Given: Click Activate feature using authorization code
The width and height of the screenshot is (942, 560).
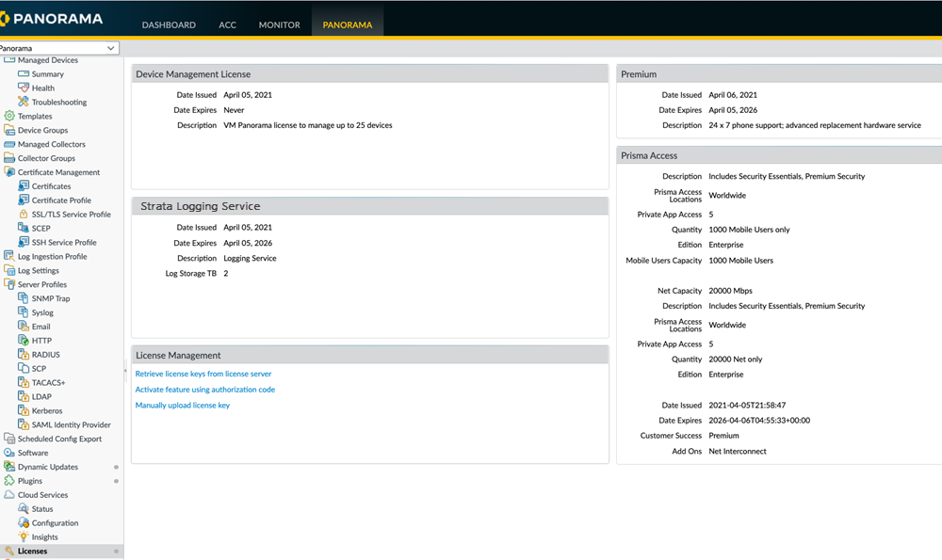Looking at the screenshot, I should pyautogui.click(x=204, y=390).
